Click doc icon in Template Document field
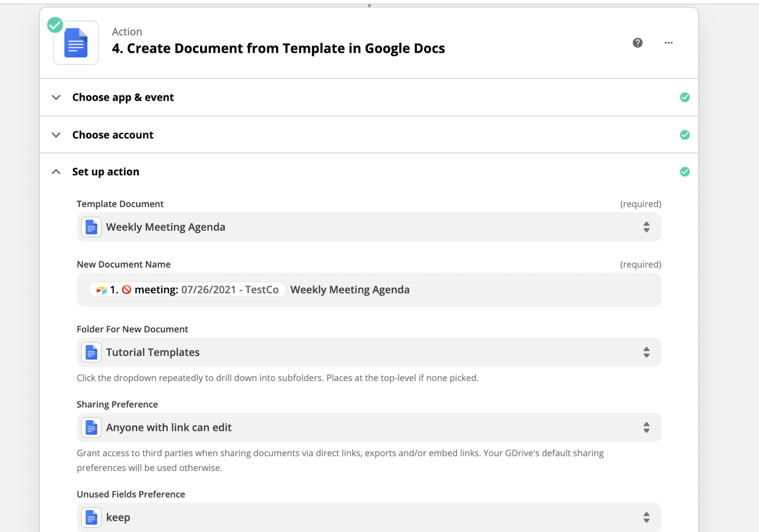This screenshot has width=759, height=532. 91,227
